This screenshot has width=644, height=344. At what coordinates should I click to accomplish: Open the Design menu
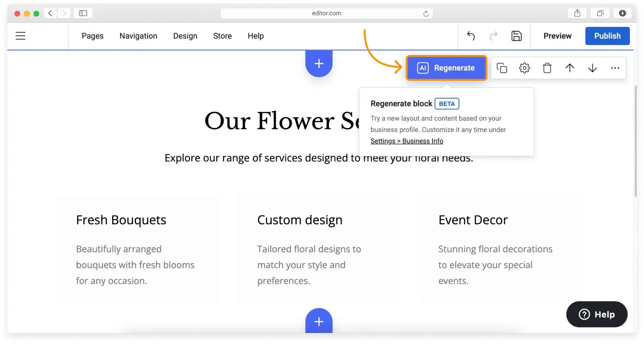coord(185,36)
